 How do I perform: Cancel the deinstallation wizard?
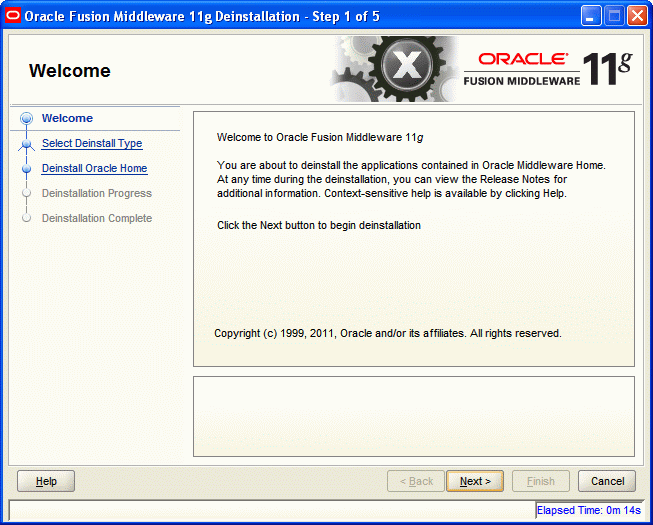(607, 481)
